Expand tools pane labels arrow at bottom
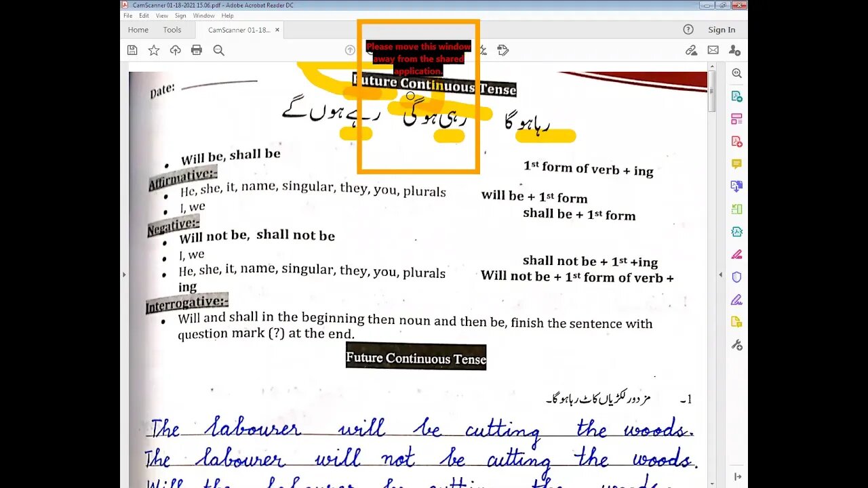The width and height of the screenshot is (868, 488). tap(737, 477)
